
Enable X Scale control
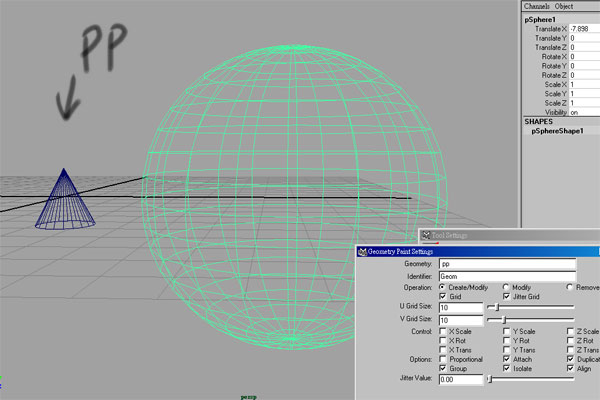[x=443, y=331]
